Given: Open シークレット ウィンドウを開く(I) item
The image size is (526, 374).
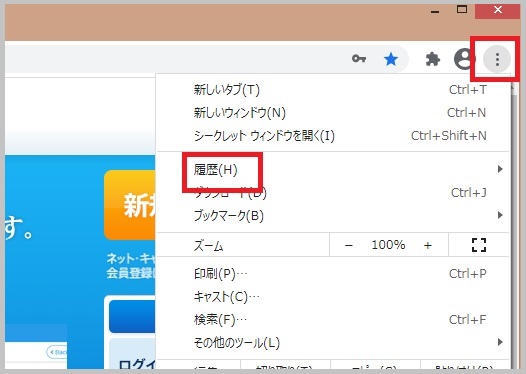Looking at the screenshot, I should [333, 136].
